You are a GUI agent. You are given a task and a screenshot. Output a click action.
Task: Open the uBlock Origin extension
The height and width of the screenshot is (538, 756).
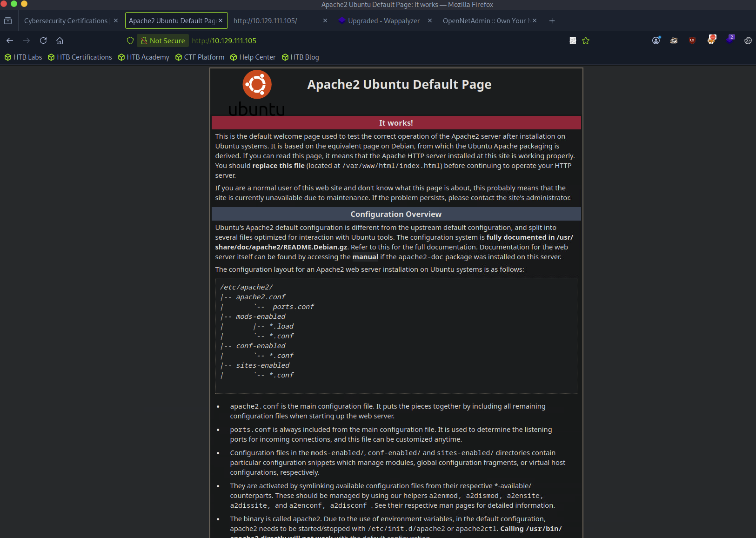[x=692, y=40]
